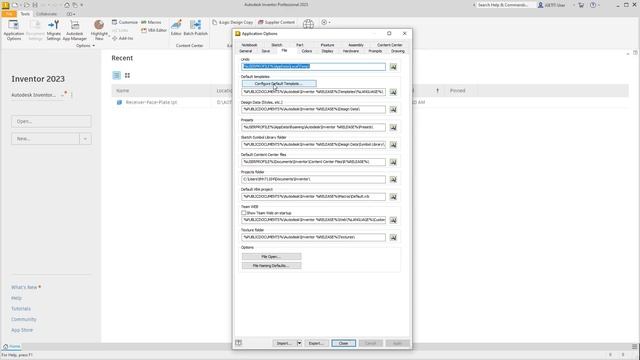
Task: Open the VBA Editor
Action: (x=154, y=30)
